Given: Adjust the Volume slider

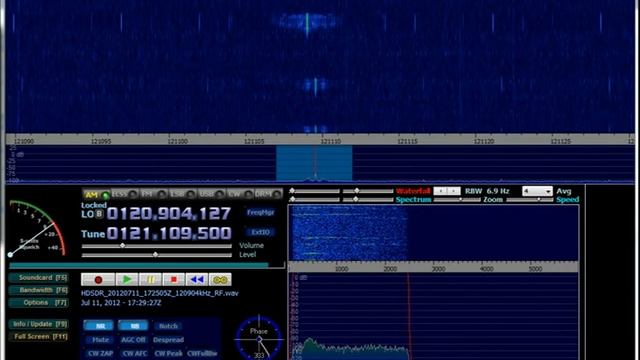Looking at the screenshot, I should click(x=156, y=246).
